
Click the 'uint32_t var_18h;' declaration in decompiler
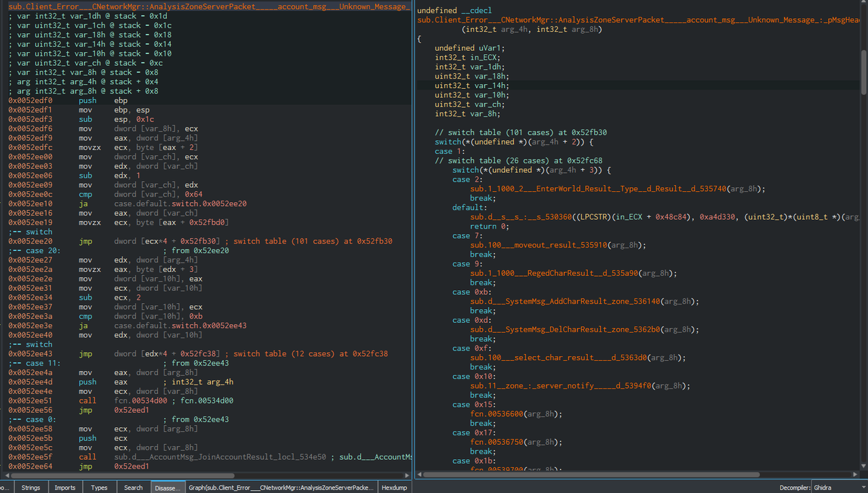[472, 77]
